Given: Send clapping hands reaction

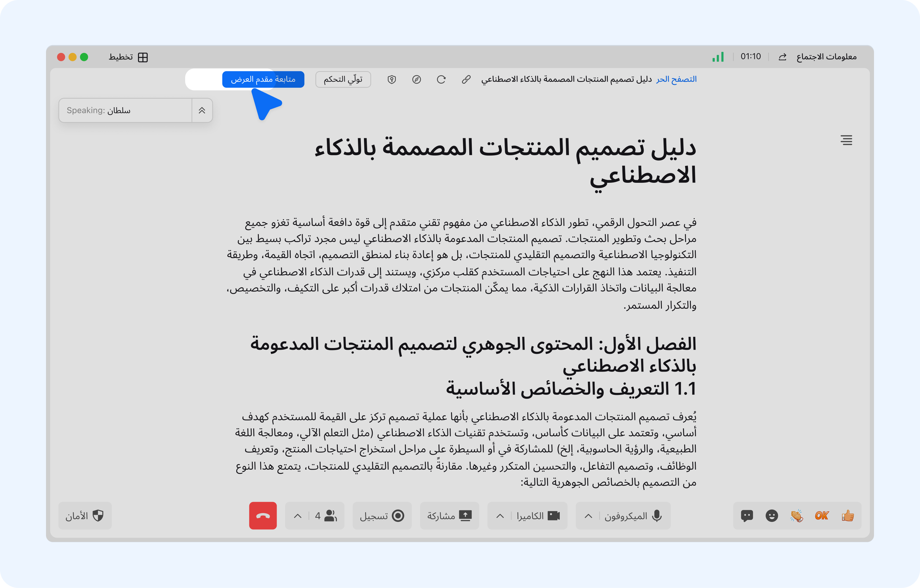Looking at the screenshot, I should tap(797, 516).
